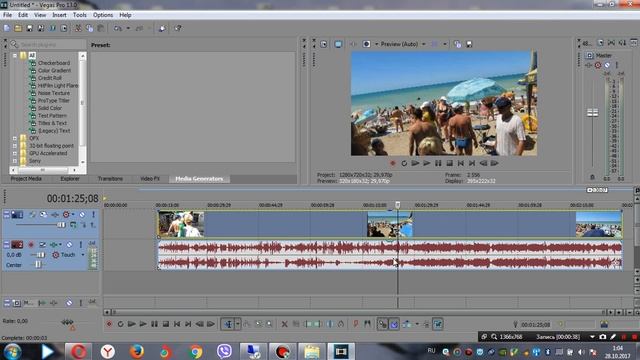The height and width of the screenshot is (360, 640).
Task: Mute audio track 2
Action: [69, 244]
